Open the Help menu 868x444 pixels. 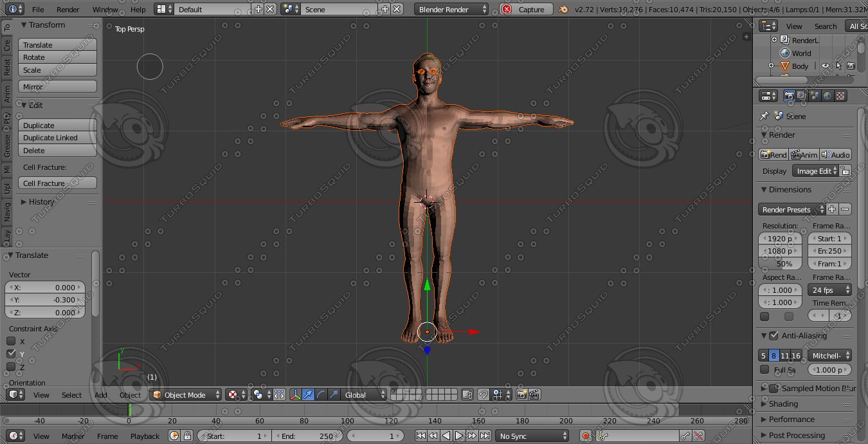(138, 9)
